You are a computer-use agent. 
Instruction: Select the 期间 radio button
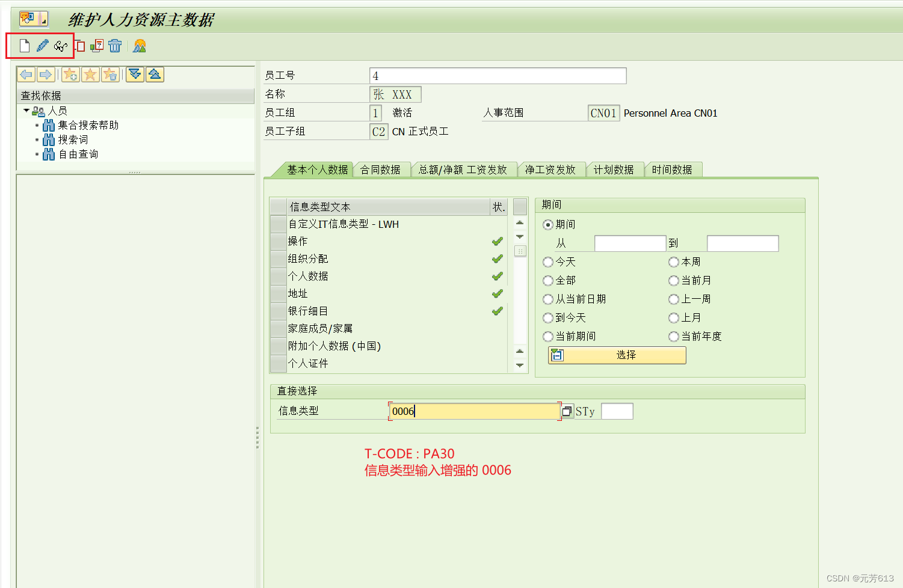(548, 225)
